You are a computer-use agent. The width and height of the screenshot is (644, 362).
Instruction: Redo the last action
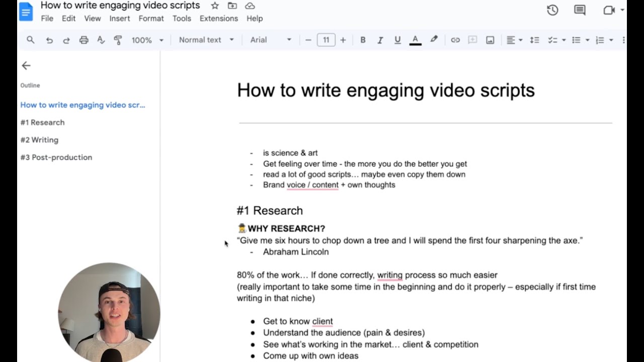pos(66,40)
